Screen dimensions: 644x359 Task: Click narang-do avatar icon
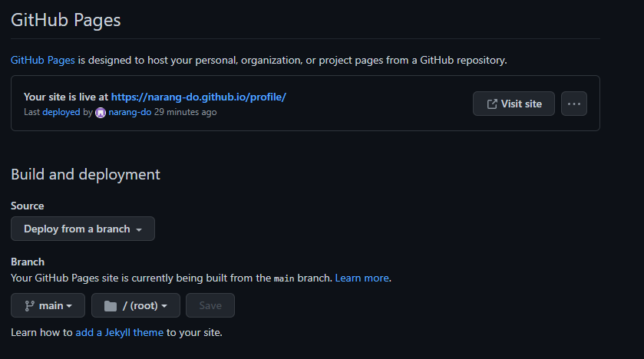(101, 113)
